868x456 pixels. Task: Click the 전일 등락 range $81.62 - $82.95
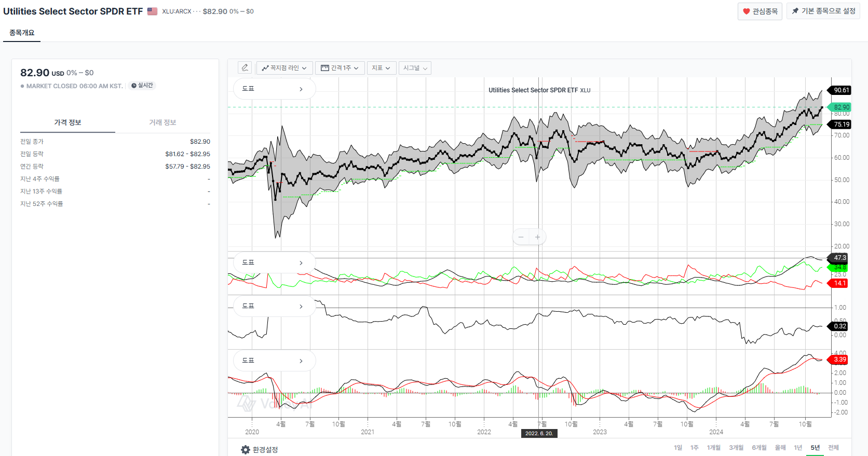188,154
